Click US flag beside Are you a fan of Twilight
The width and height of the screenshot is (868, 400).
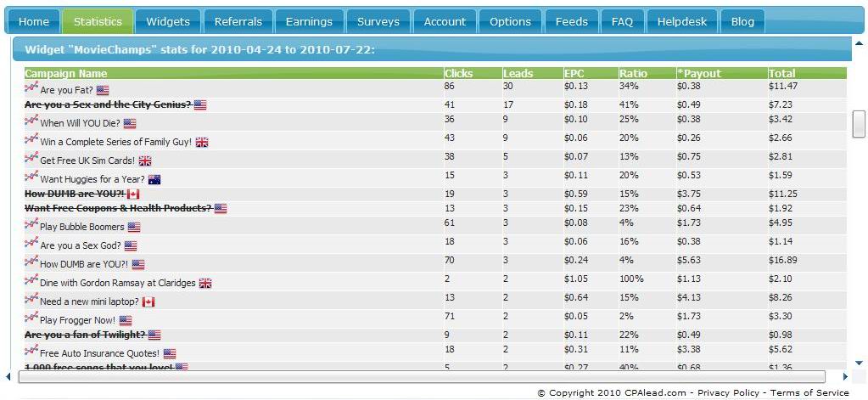(x=154, y=335)
